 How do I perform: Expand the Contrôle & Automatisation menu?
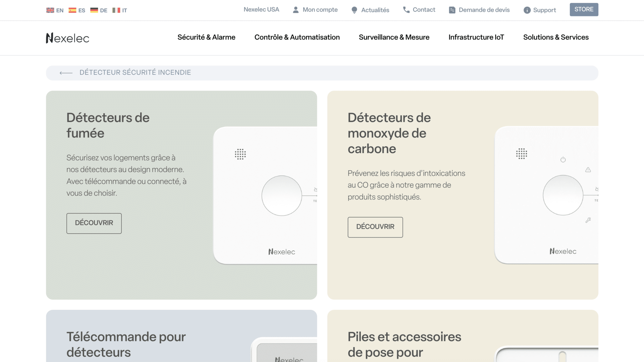(297, 37)
